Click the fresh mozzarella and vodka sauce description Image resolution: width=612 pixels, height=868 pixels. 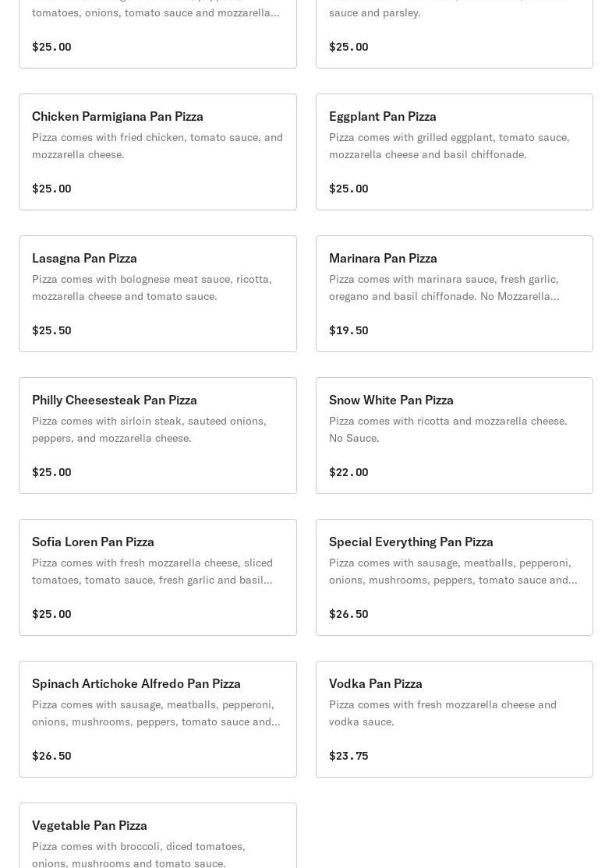coord(442,713)
